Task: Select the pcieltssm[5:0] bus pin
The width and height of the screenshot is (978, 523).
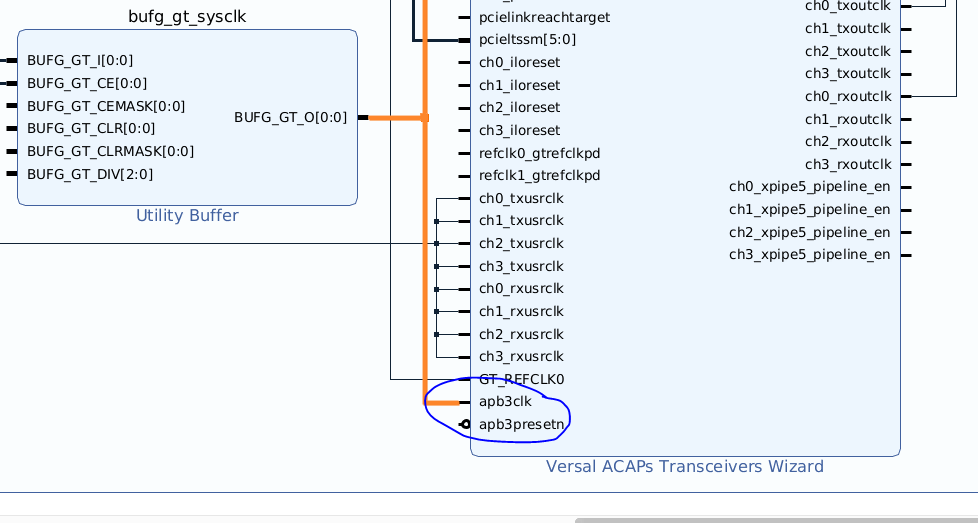Action: [527, 39]
